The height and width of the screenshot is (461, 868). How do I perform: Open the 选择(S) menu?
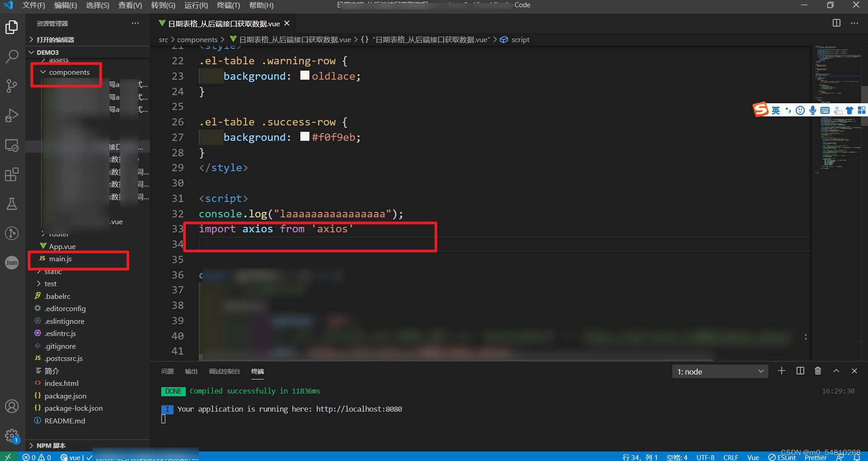point(97,5)
